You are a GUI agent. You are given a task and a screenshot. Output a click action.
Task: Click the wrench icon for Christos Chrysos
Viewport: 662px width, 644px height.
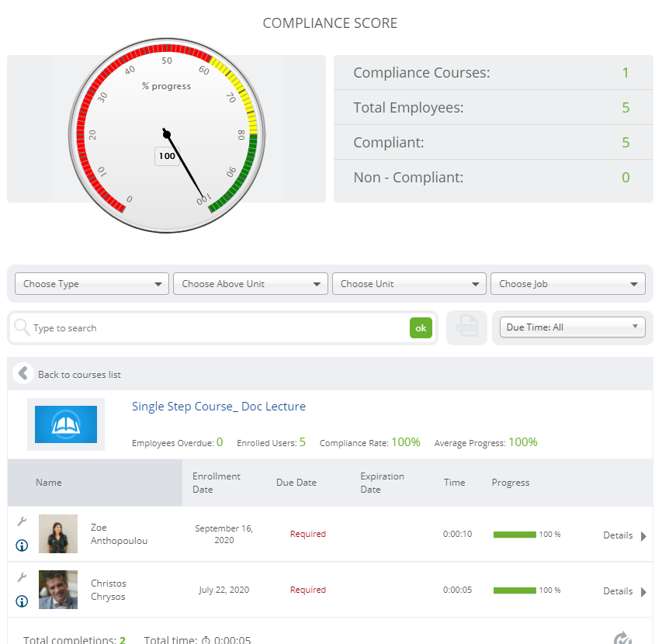tap(22, 577)
